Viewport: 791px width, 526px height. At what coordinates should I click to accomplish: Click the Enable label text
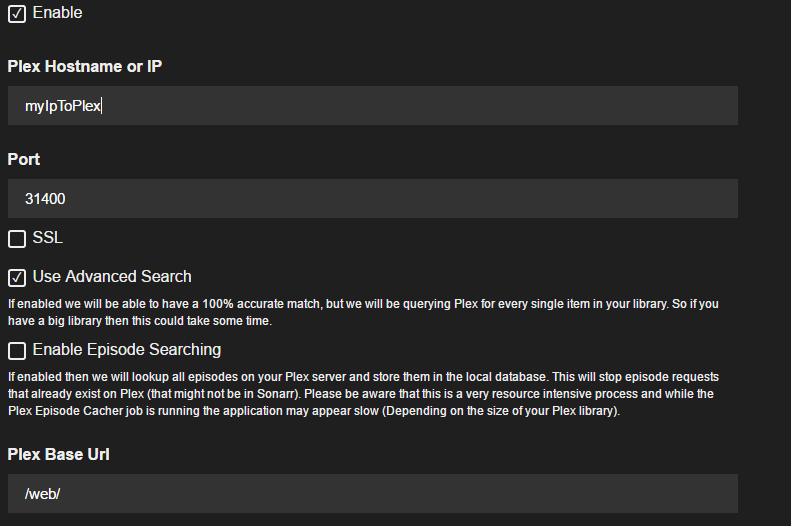[x=58, y=13]
